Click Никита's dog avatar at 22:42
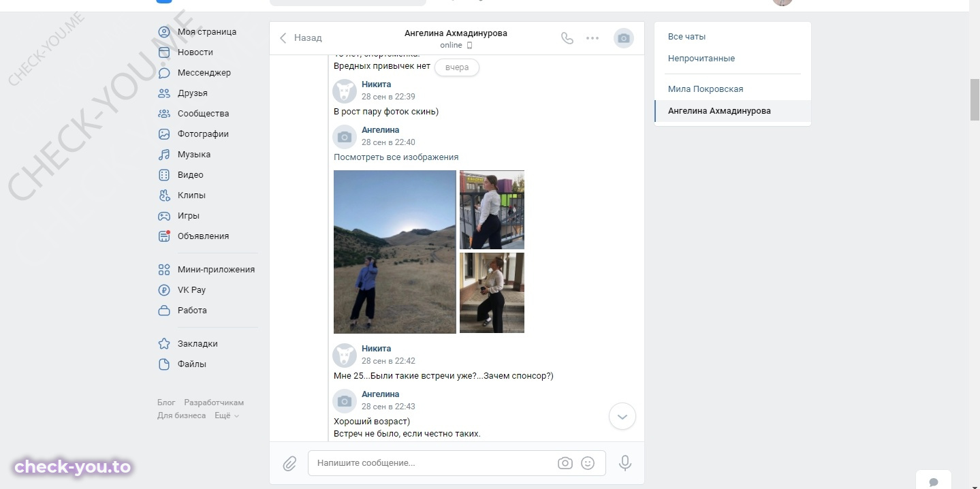The height and width of the screenshot is (489, 980). click(x=345, y=356)
